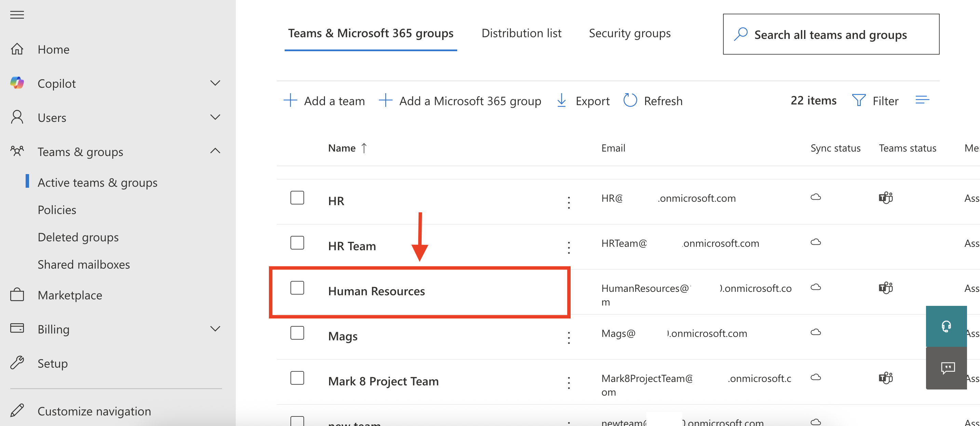Switch to the Security groups tab
The height and width of the screenshot is (426, 980).
[x=629, y=33]
